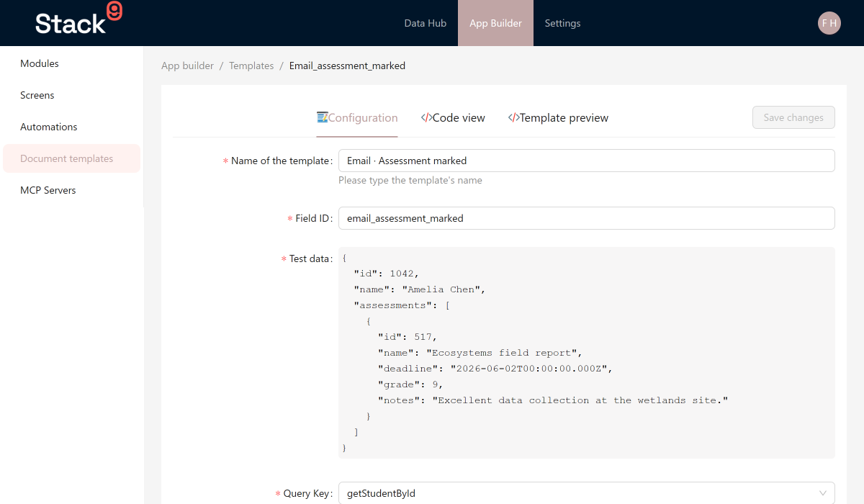Click the Name of the template field

click(586, 161)
